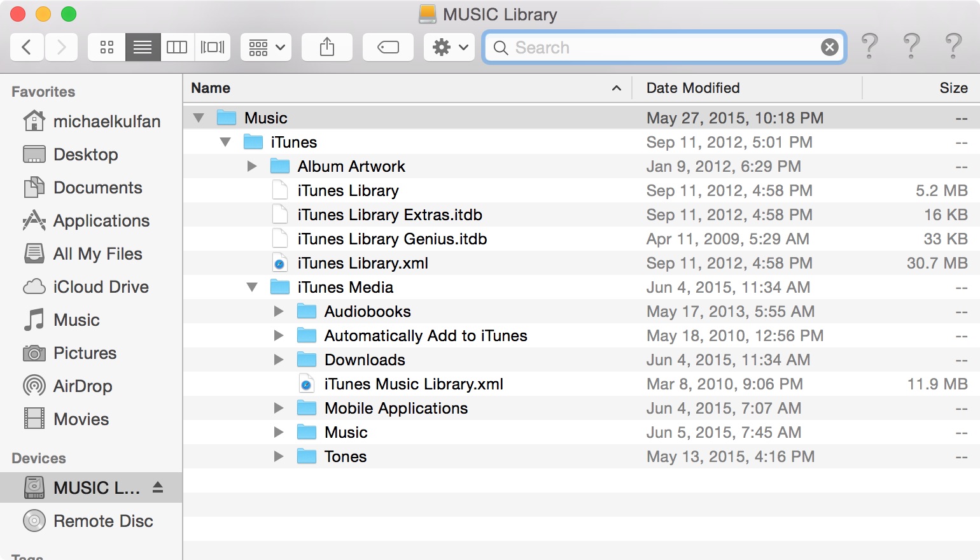Open the Action gear menu
The width and height of the screenshot is (980, 560).
pos(449,47)
